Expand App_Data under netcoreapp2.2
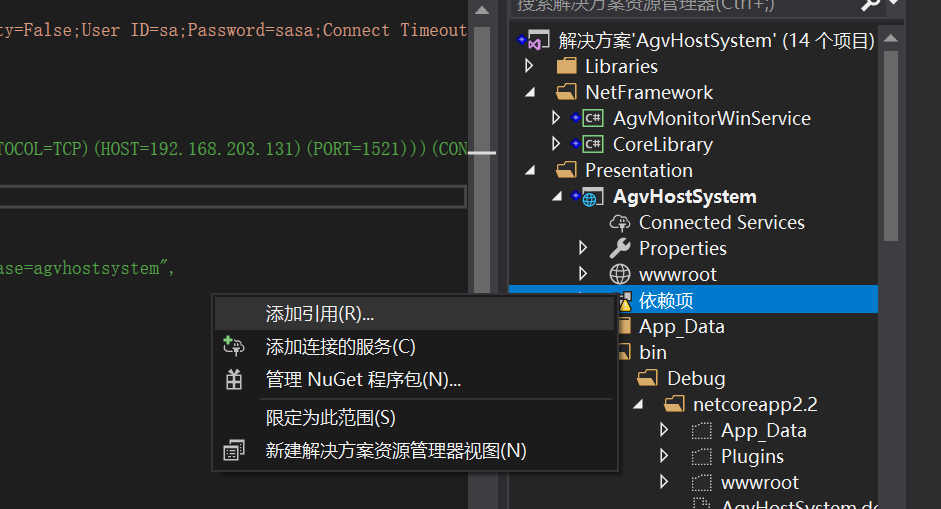The image size is (941, 509). [664, 430]
